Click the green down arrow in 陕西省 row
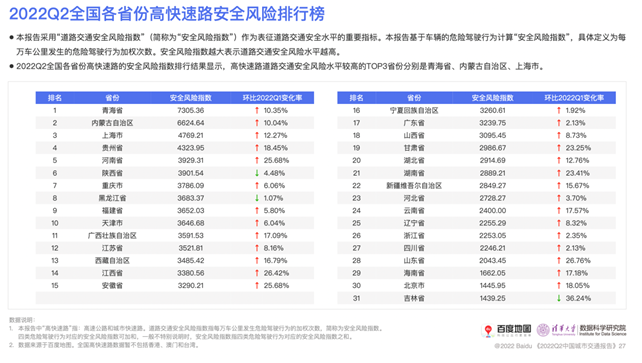642x363 pixels. [257, 173]
